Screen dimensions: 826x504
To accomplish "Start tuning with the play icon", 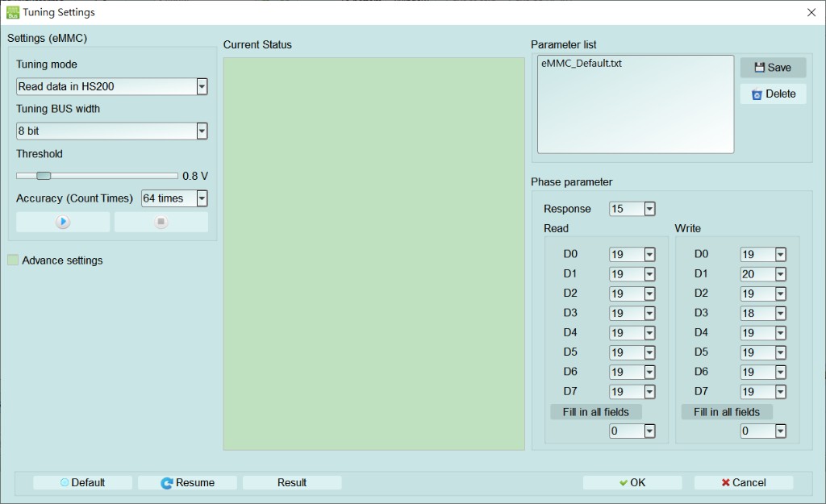I will [63, 222].
